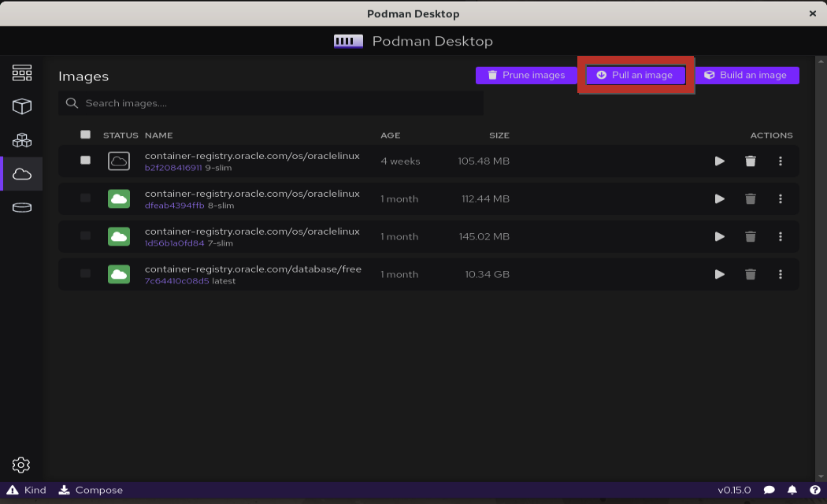The image size is (827, 504).
Task: Click the SIZE column header
Action: point(499,135)
